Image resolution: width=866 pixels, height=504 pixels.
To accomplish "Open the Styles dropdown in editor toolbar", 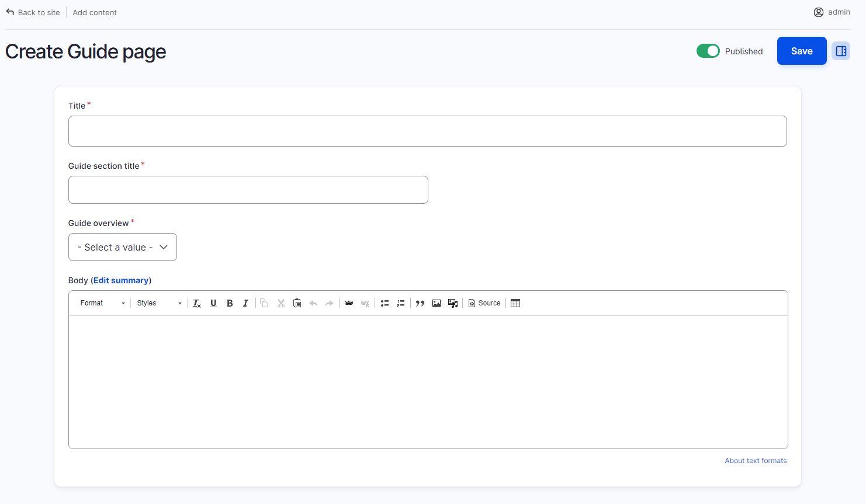I will [159, 303].
